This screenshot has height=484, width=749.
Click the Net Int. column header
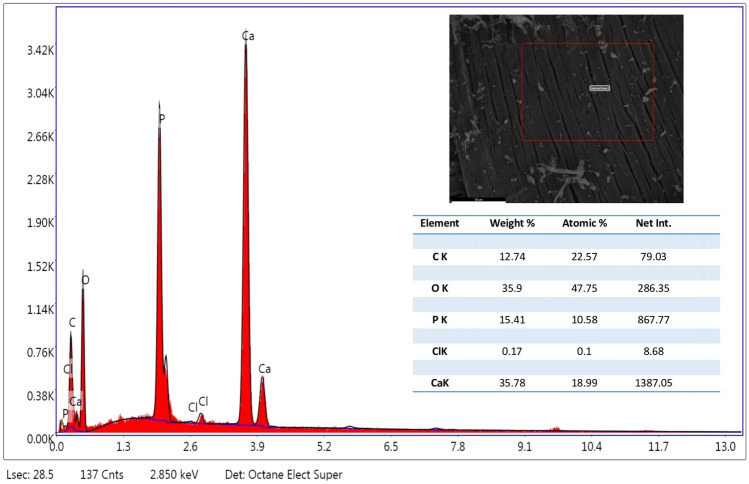point(653,223)
